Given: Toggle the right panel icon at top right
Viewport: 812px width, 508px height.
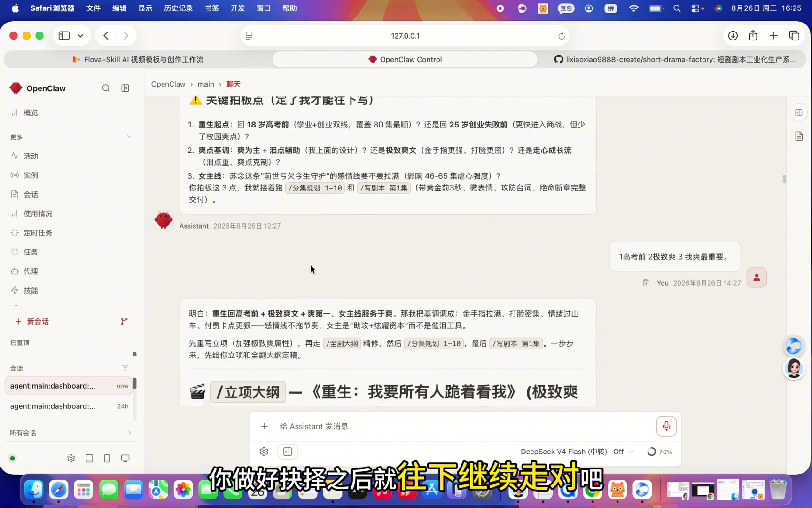Looking at the screenshot, I should pos(799,112).
